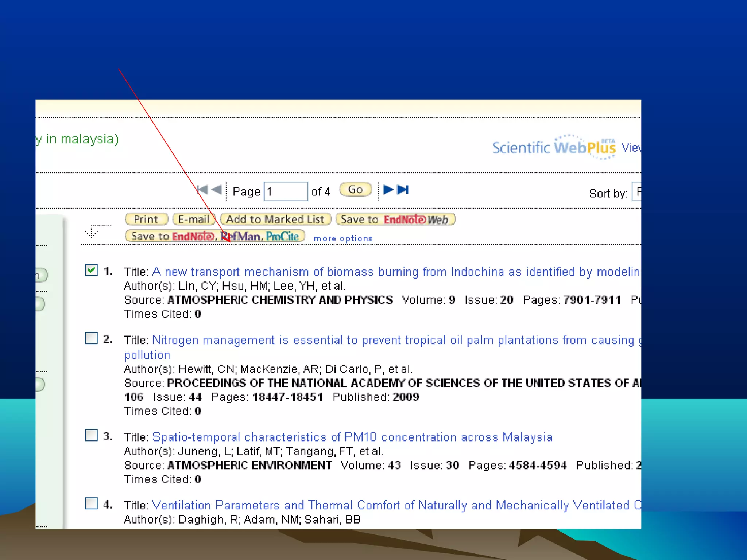747x560 pixels.
Task: Click the previous page arrow
Action: pyautogui.click(x=217, y=190)
